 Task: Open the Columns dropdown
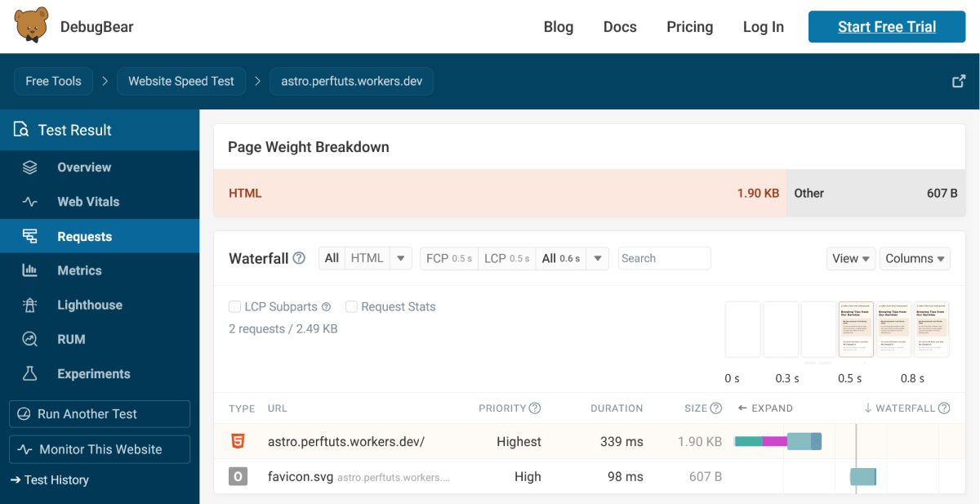click(x=915, y=258)
